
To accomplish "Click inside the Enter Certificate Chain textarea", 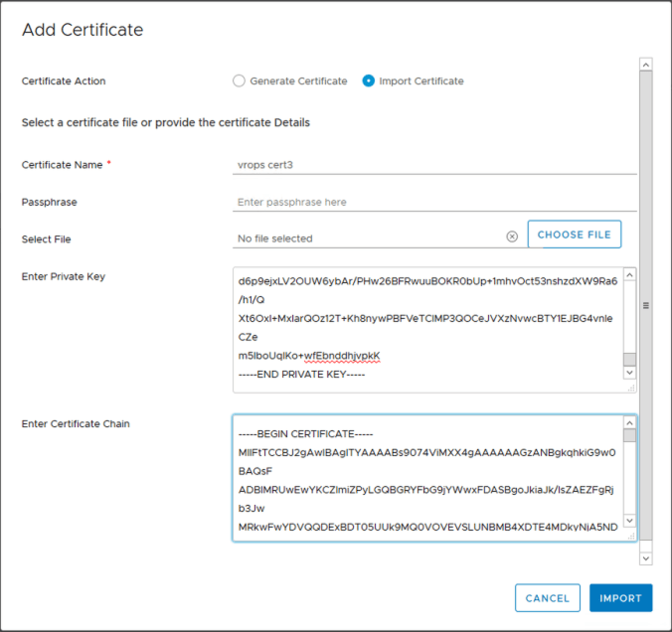I will pyautogui.click(x=427, y=477).
